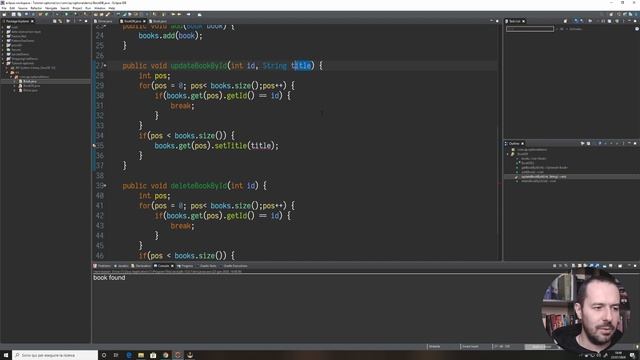The height and width of the screenshot is (360, 640).
Task: Click the Cortana circle icon on taskbar
Action: coord(104,355)
